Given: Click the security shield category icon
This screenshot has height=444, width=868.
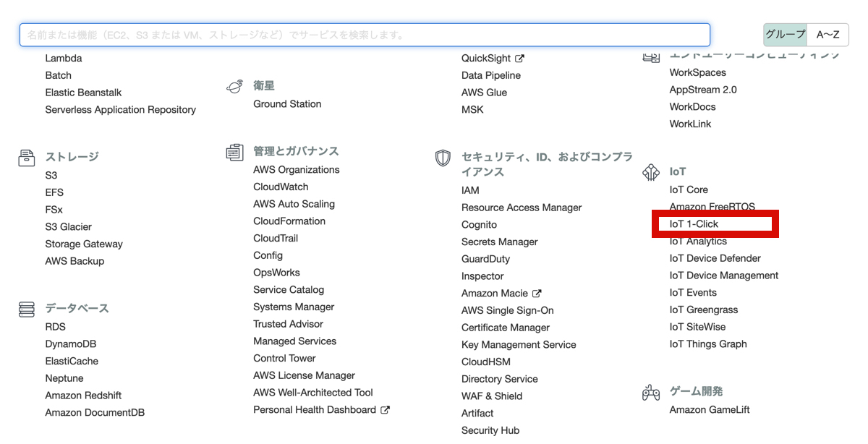Looking at the screenshot, I should [443, 158].
